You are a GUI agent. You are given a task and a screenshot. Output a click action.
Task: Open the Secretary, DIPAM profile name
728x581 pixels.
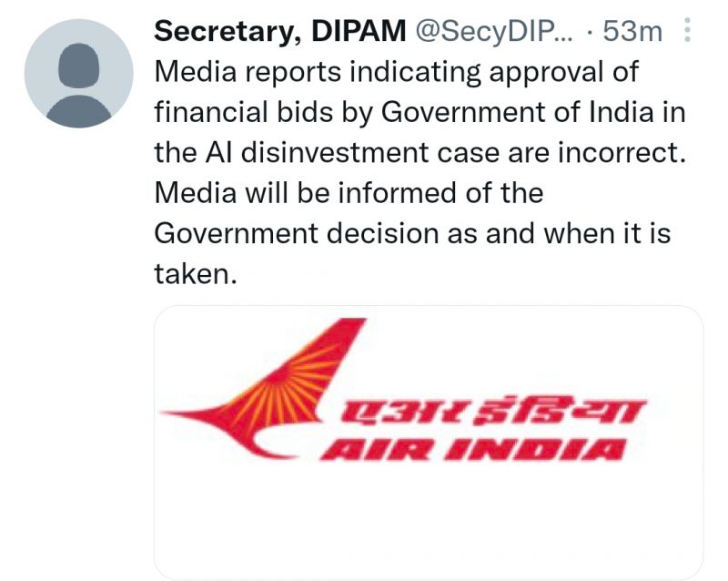(x=280, y=31)
